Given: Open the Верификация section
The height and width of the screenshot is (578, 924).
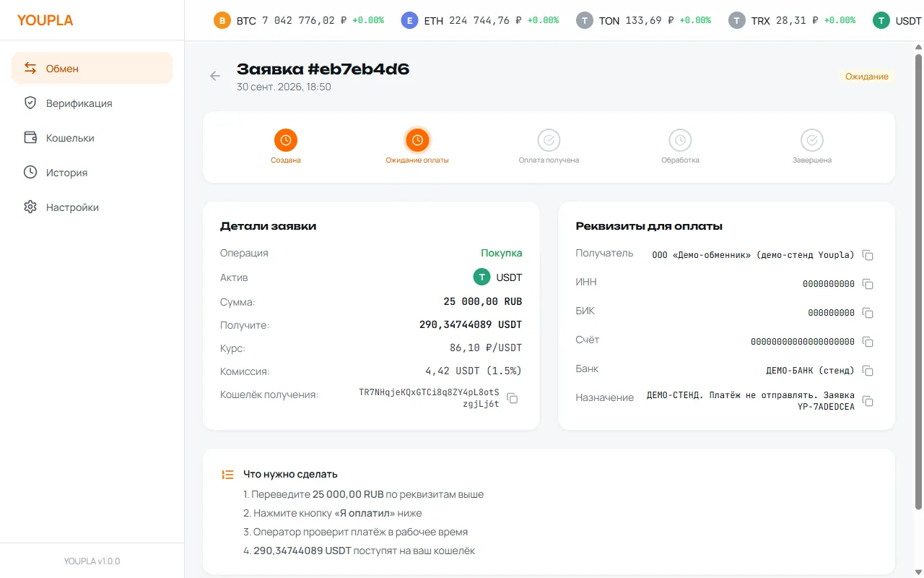Looking at the screenshot, I should pyautogui.click(x=92, y=103).
